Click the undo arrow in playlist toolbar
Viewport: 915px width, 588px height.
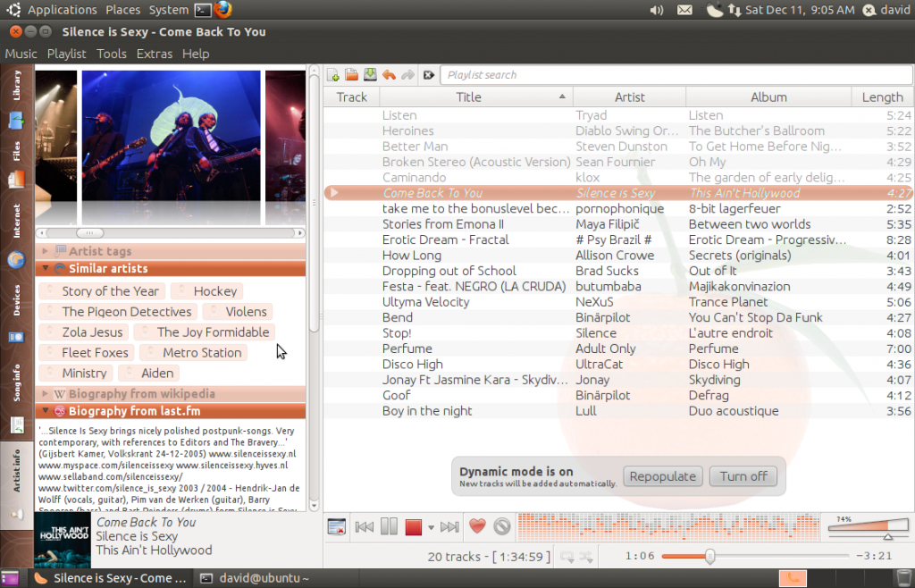[387, 75]
